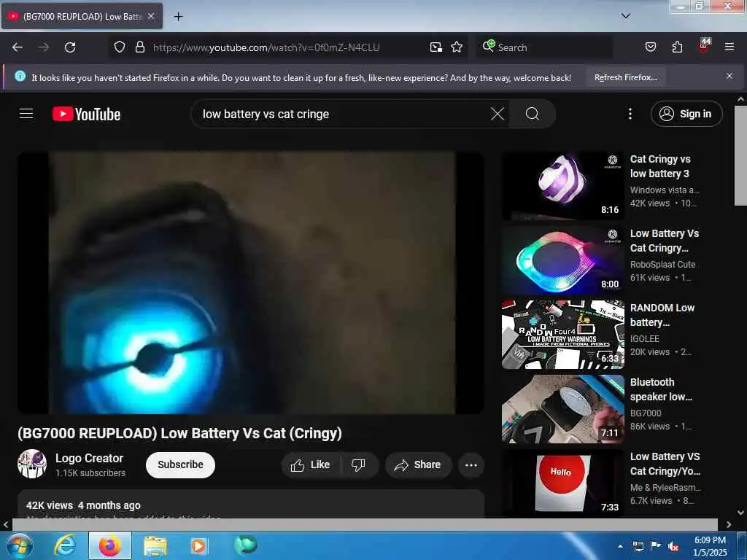Click the YouTube search field text

(266, 114)
